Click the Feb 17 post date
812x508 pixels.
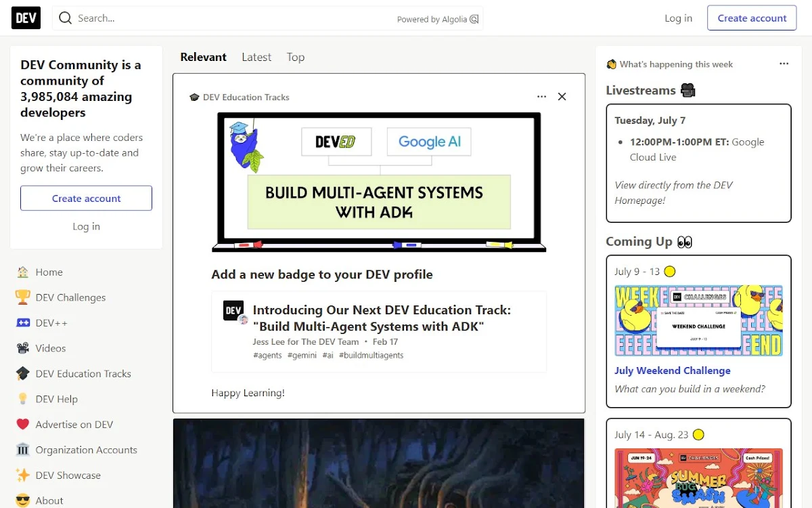[385, 342]
